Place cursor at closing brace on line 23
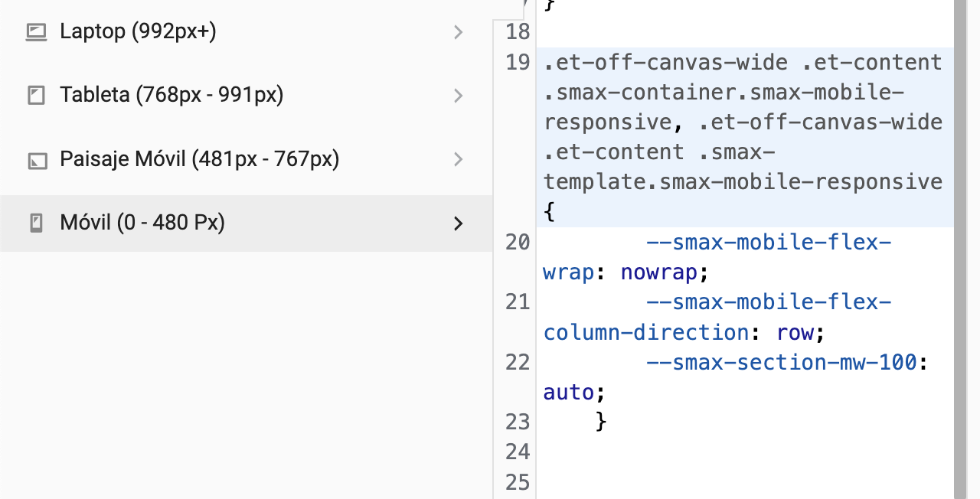This screenshot has height=499, width=980. point(601,422)
